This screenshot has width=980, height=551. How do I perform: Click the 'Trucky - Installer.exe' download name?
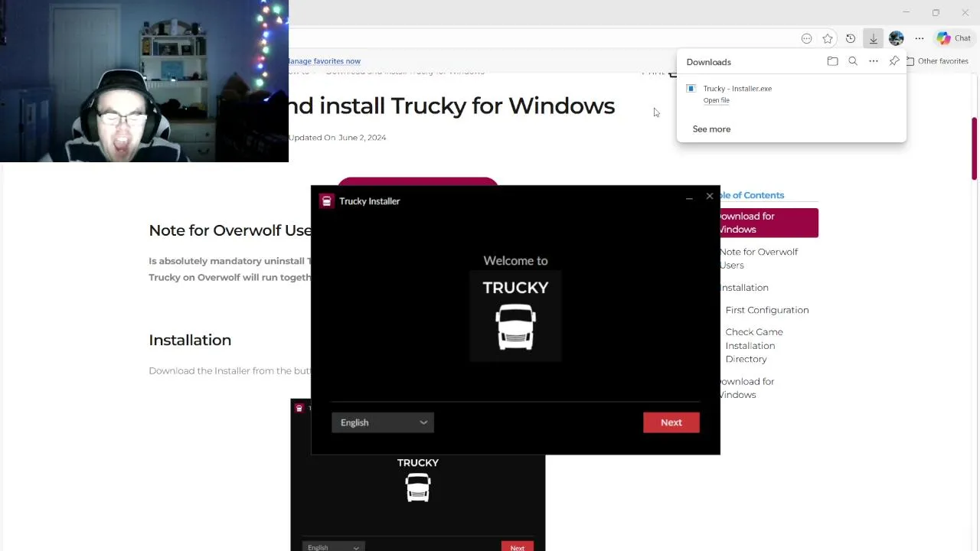click(737, 89)
